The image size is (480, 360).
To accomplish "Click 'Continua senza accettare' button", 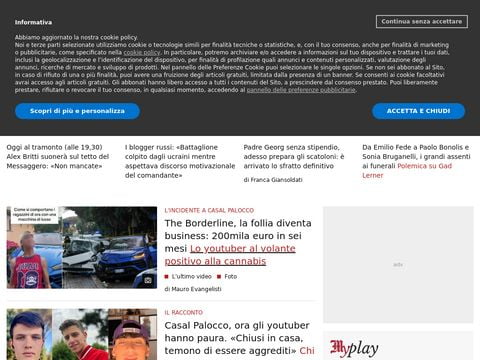I will 422,22.
